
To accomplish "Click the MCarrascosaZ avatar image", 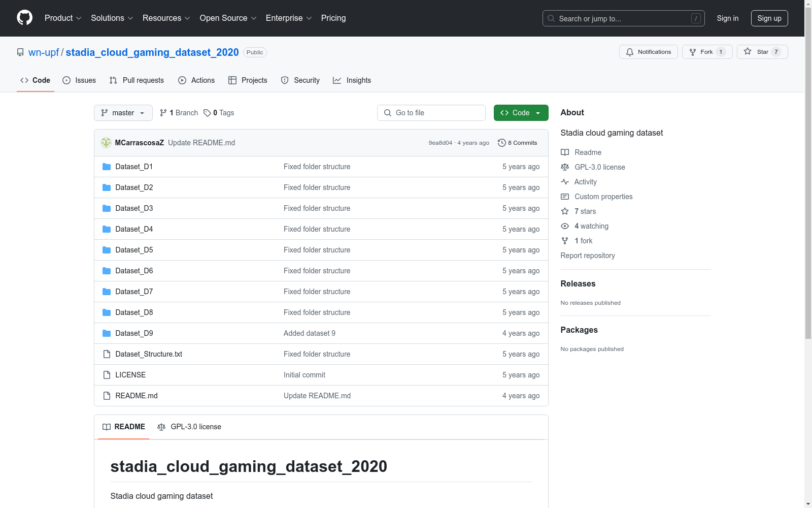I will [106, 143].
